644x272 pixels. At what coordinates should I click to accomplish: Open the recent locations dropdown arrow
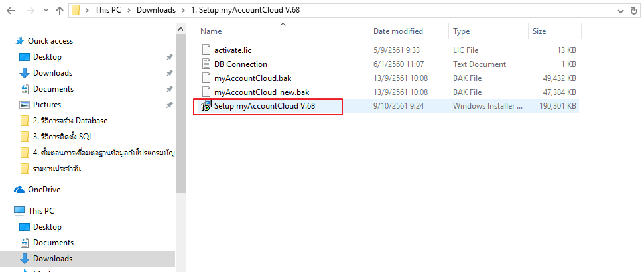point(45,11)
